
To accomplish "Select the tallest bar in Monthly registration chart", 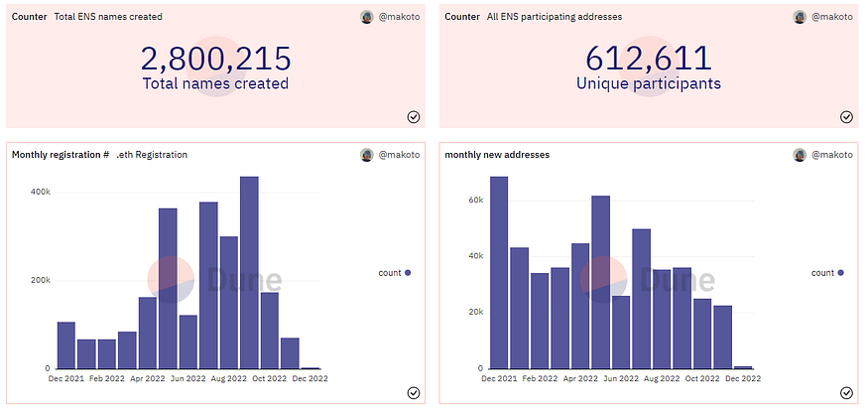I will point(249,272).
